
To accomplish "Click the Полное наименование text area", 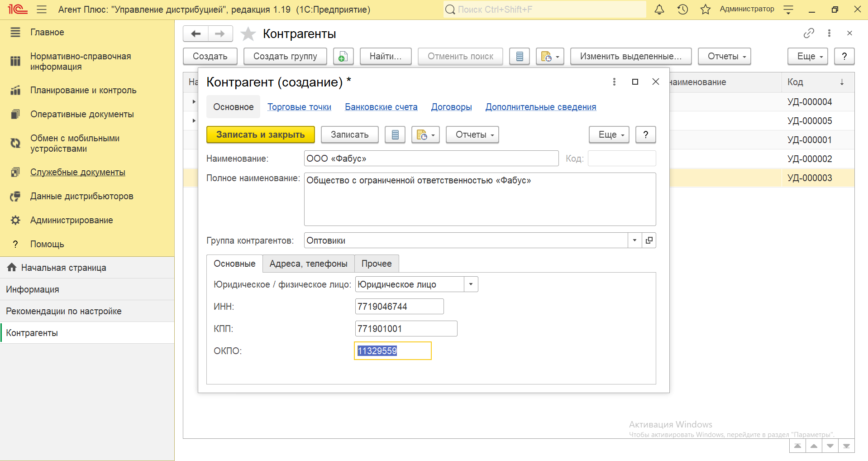I will coord(480,199).
